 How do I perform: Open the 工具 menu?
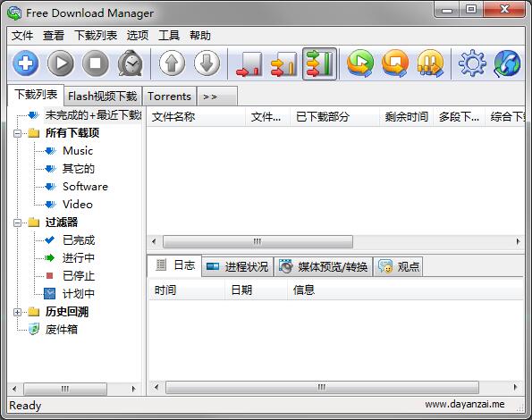169,35
